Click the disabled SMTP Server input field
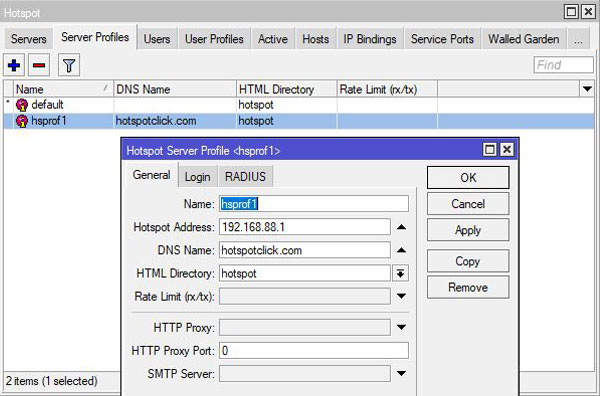600x396 pixels. point(305,374)
